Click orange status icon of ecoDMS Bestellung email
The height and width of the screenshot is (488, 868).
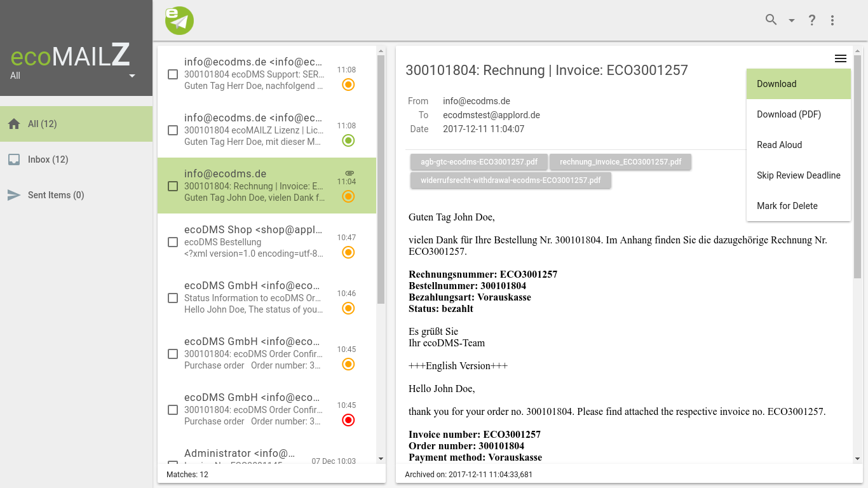348,252
